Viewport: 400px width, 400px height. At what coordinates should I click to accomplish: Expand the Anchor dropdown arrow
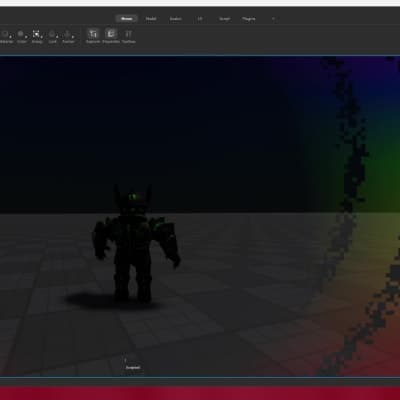73,36
